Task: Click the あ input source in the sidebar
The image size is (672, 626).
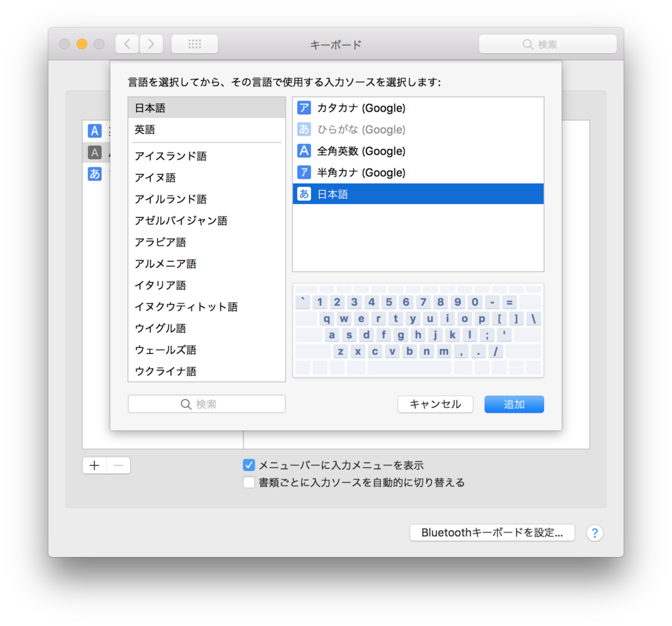Action: (94, 174)
